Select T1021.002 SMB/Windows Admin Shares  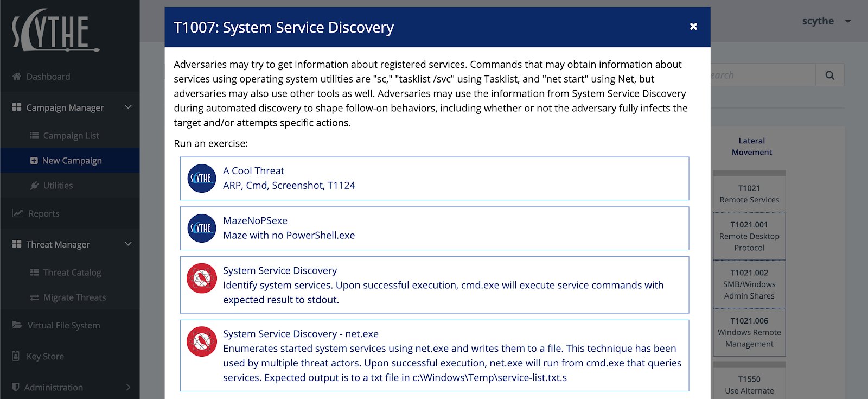(x=749, y=284)
